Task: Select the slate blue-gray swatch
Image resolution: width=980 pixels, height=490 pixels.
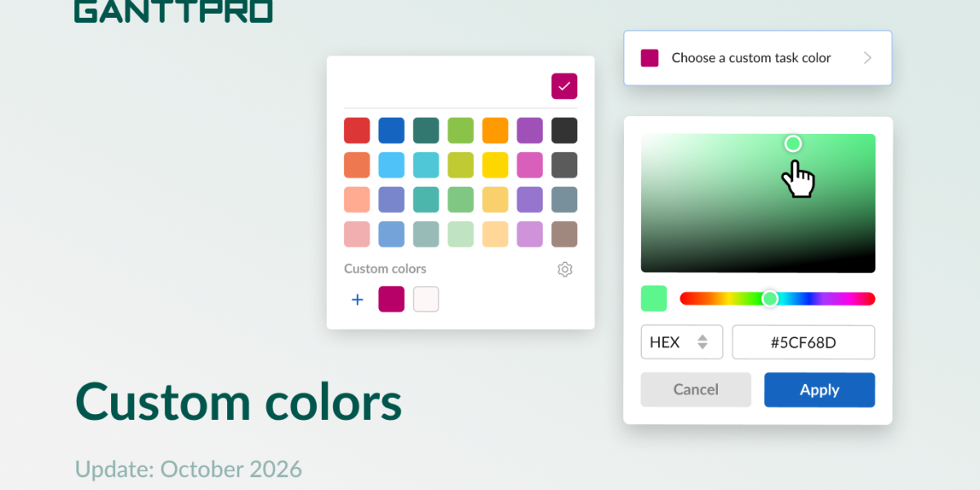Action: tap(564, 200)
